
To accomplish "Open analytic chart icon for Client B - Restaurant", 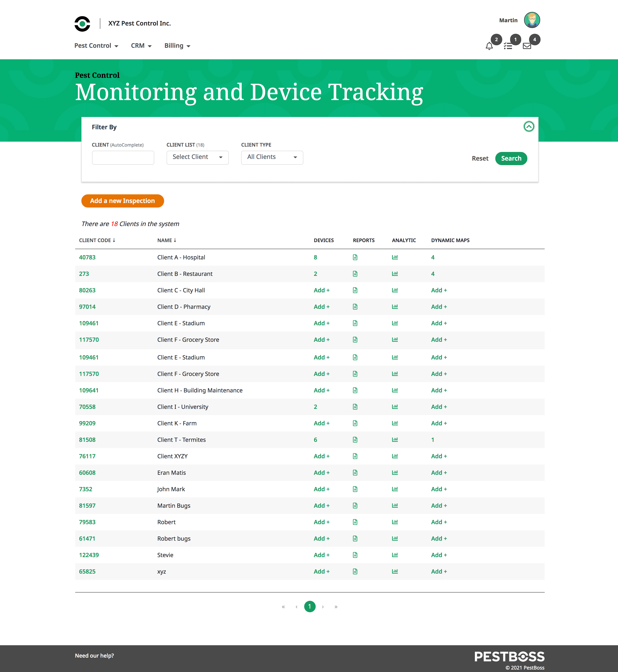I will point(395,273).
